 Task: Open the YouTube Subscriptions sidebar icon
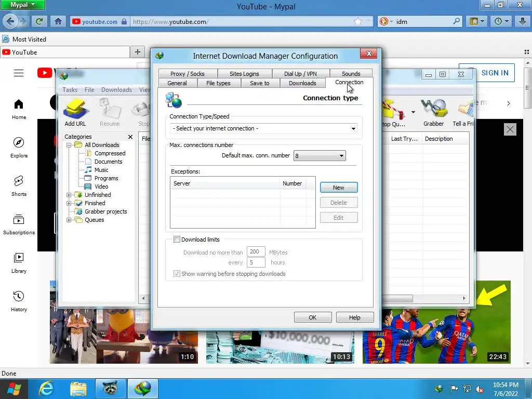19,224
